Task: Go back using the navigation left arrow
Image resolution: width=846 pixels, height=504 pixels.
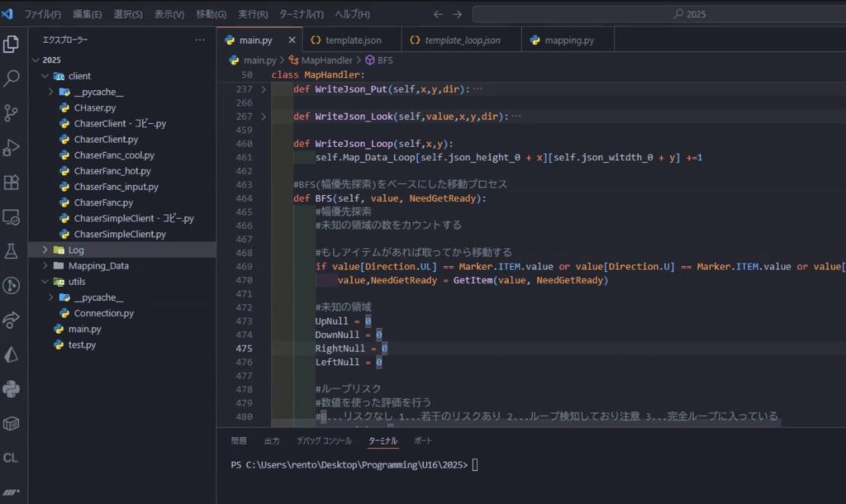Action: pos(437,14)
